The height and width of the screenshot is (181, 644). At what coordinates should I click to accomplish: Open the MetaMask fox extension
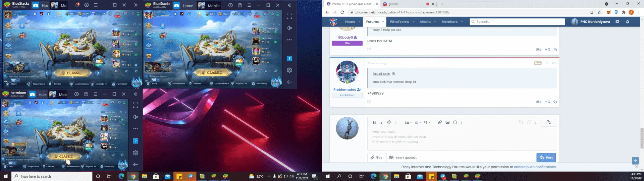coord(608,12)
